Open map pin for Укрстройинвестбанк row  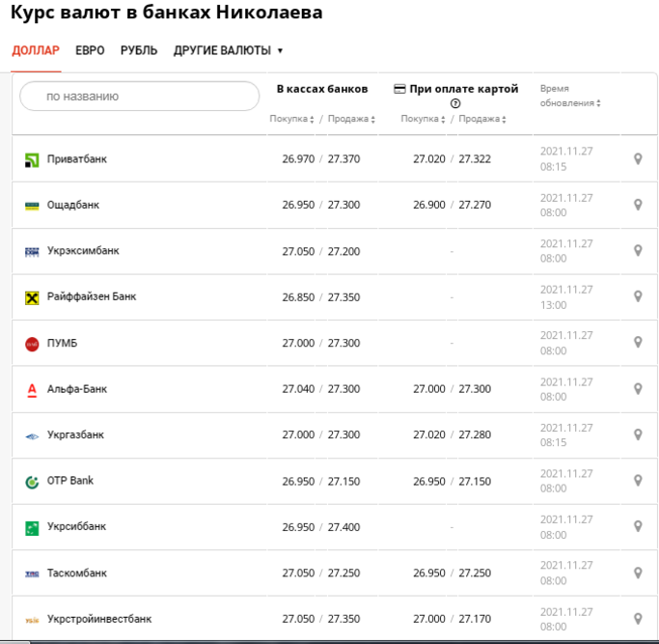[638, 619]
